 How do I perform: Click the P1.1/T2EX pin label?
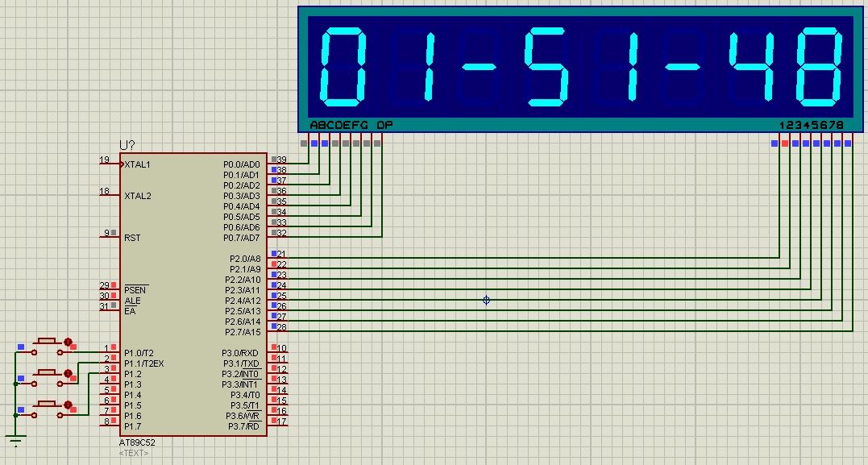tap(144, 363)
